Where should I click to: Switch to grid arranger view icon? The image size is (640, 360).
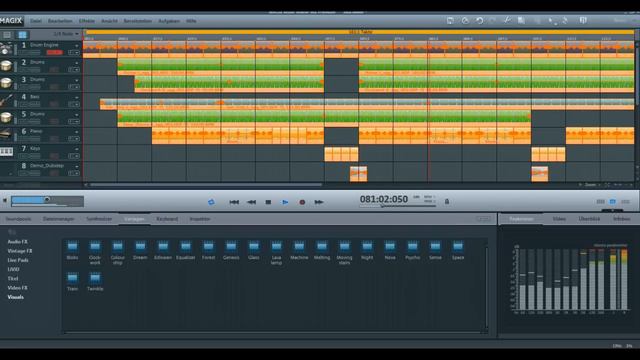click(x=22, y=35)
